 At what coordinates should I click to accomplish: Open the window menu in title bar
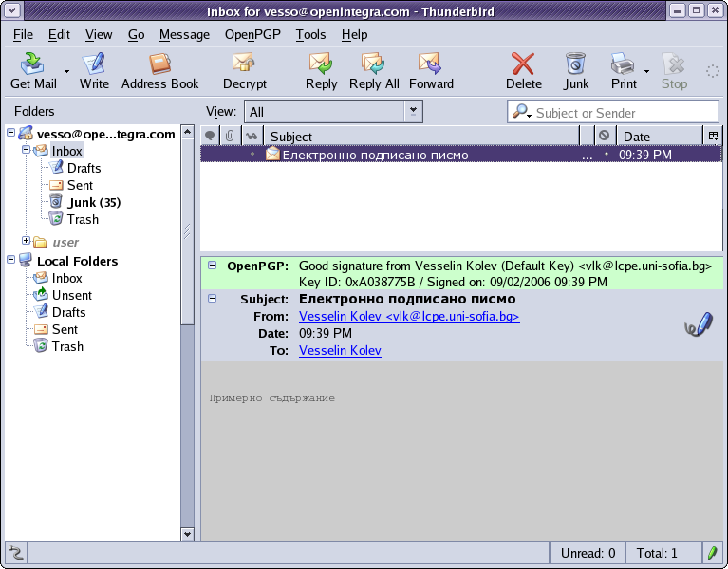[12, 10]
